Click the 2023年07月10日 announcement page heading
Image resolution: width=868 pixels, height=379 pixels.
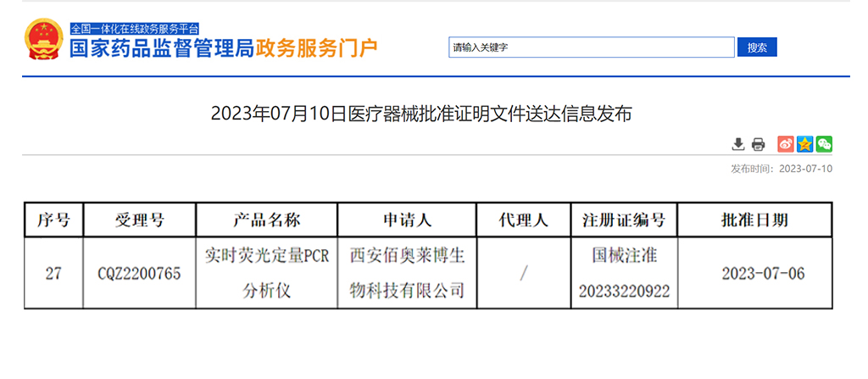coord(421,114)
